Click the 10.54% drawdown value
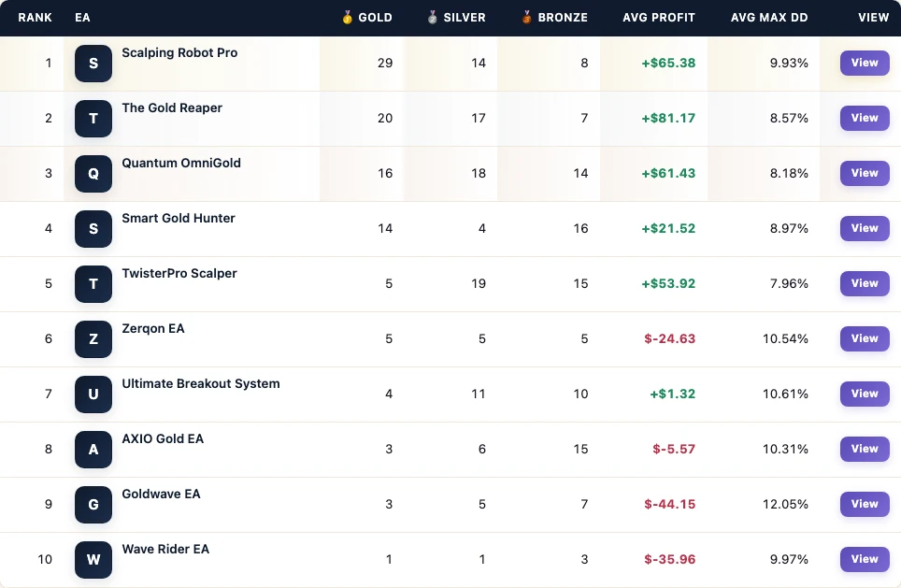Viewport: 901px width, 588px height. [x=785, y=338]
